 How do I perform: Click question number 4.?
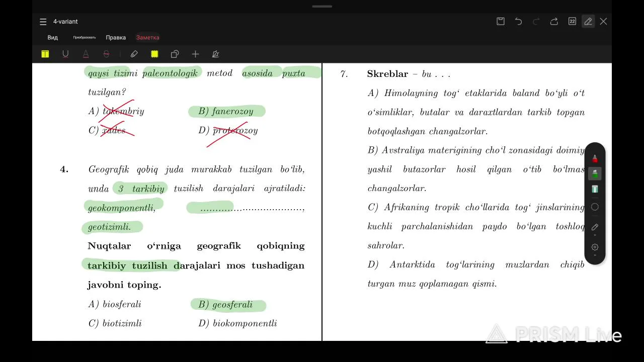pos(64,169)
